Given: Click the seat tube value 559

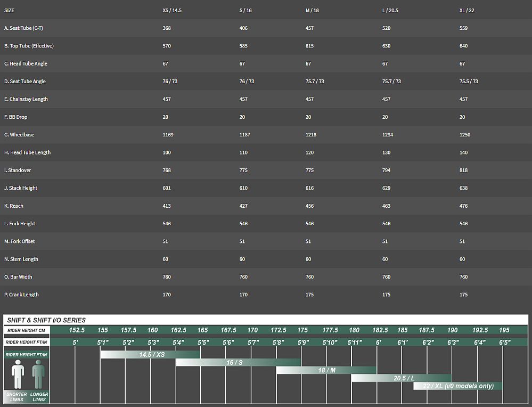Looking at the screenshot, I should pyautogui.click(x=463, y=28).
